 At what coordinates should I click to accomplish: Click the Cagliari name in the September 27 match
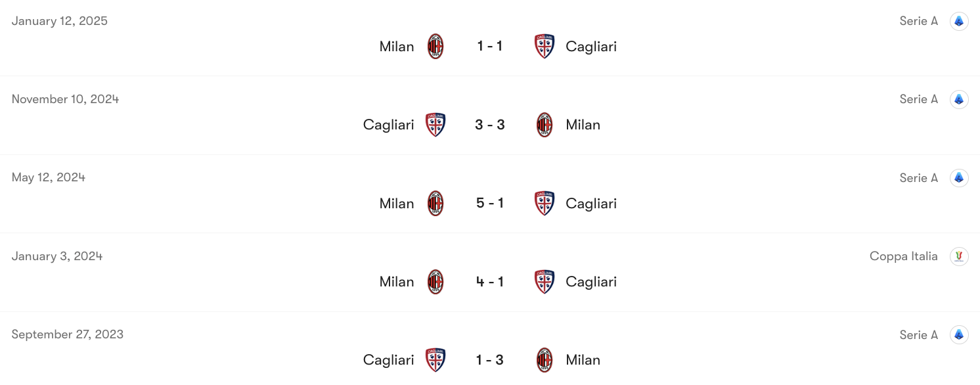pyautogui.click(x=388, y=360)
